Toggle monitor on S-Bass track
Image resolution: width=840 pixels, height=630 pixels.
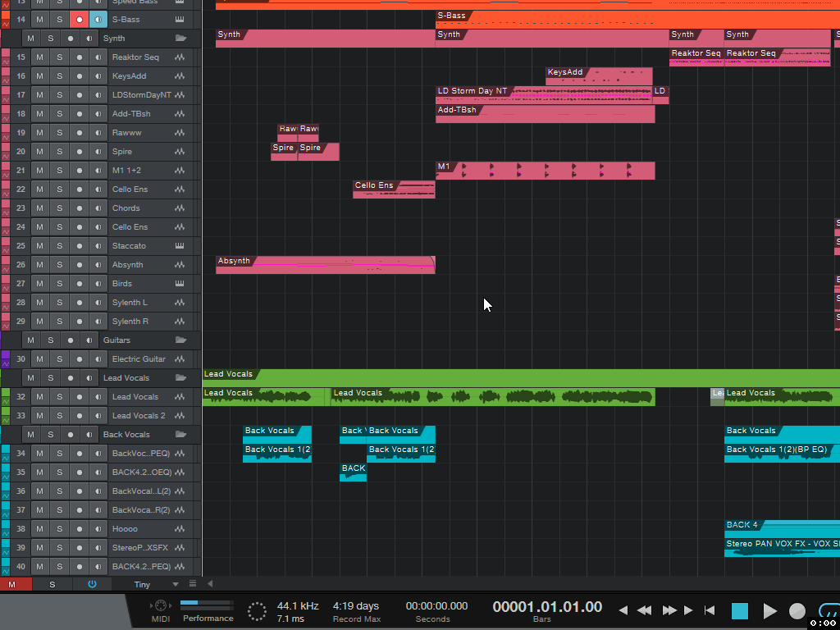98,20
